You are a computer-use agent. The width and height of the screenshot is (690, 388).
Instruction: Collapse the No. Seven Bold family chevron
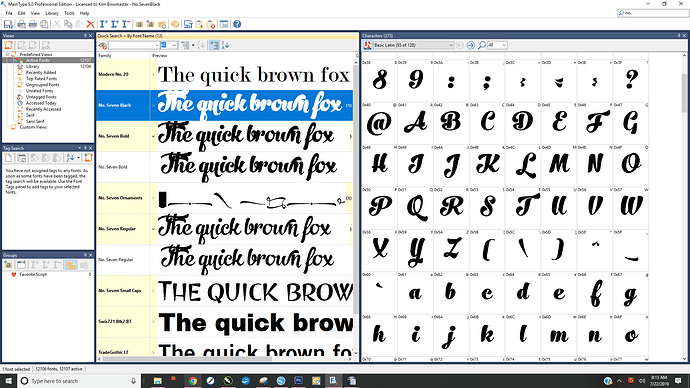153,136
